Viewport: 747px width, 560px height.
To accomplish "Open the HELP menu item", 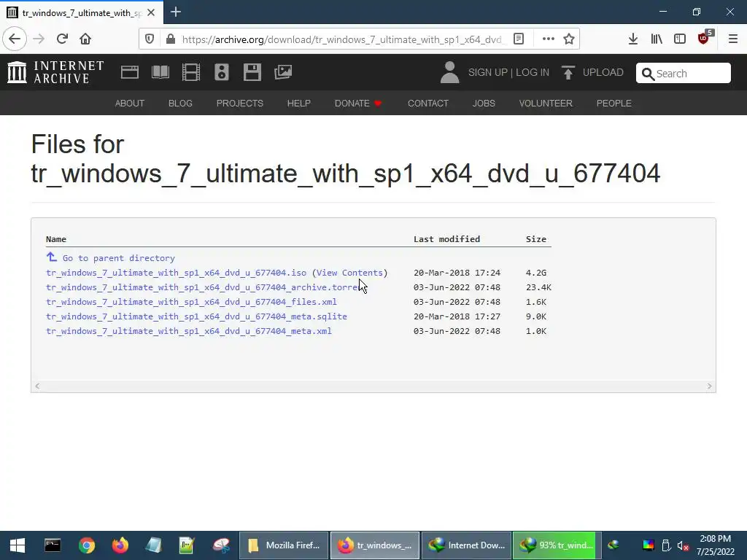I will [x=298, y=104].
